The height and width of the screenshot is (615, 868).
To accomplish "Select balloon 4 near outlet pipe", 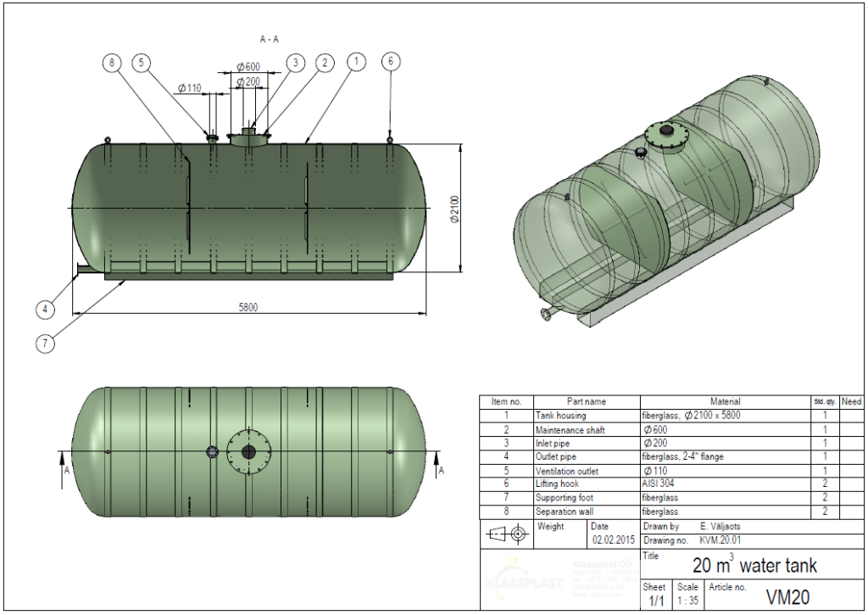I will (x=47, y=310).
